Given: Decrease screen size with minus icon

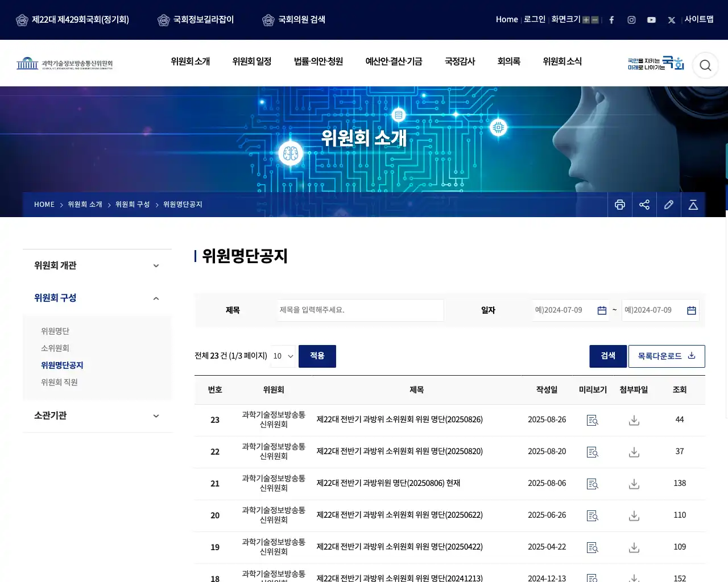Looking at the screenshot, I should coord(595,20).
